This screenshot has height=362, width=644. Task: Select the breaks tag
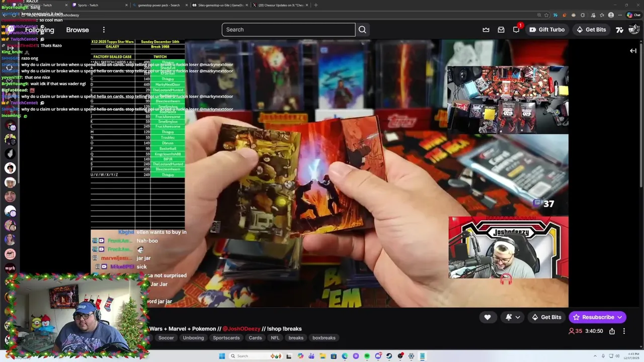[x=296, y=338]
